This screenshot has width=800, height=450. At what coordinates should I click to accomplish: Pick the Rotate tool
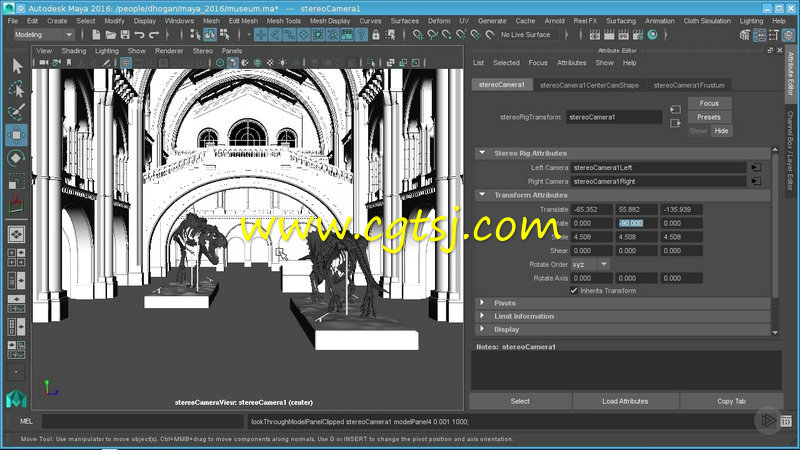click(x=17, y=158)
